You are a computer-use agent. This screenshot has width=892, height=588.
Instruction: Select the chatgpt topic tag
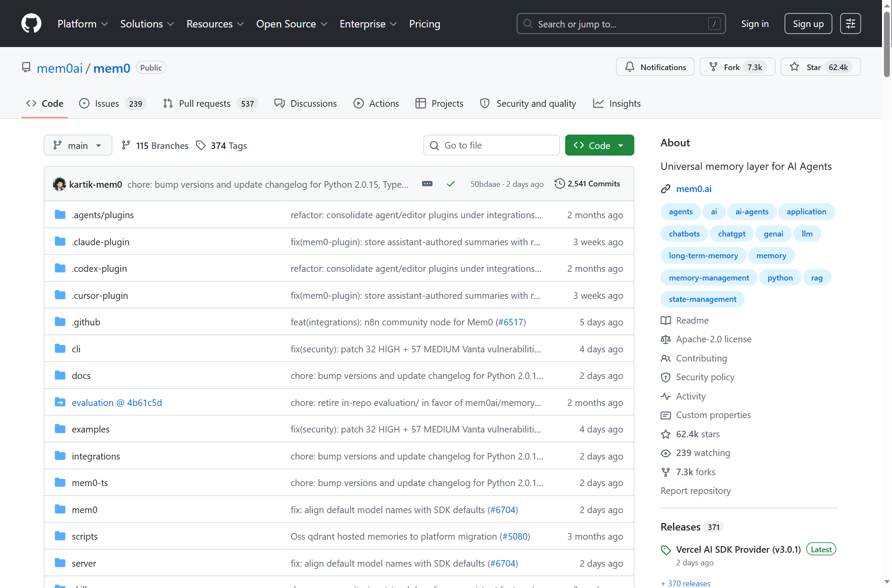[x=732, y=234]
